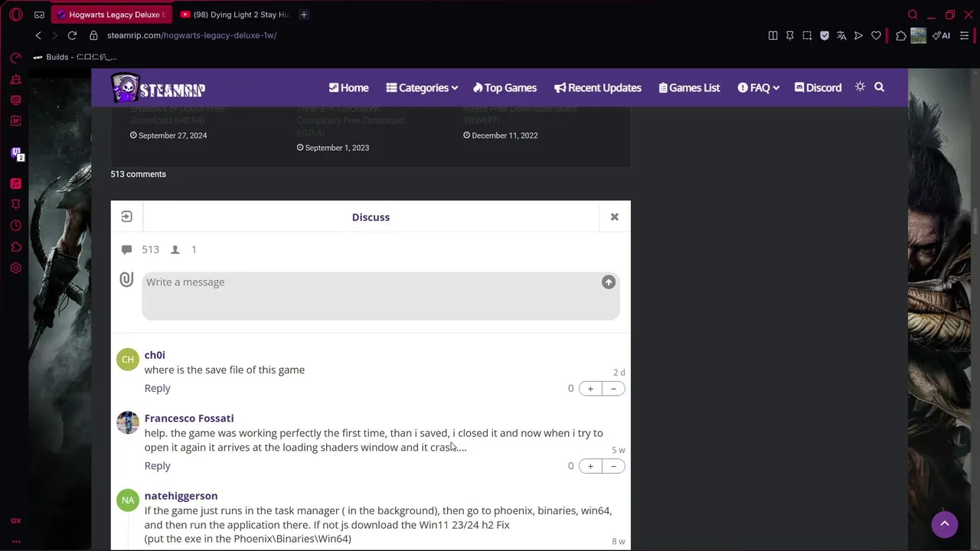
Task: Downvote ch0i's comment with minus
Action: point(613,389)
